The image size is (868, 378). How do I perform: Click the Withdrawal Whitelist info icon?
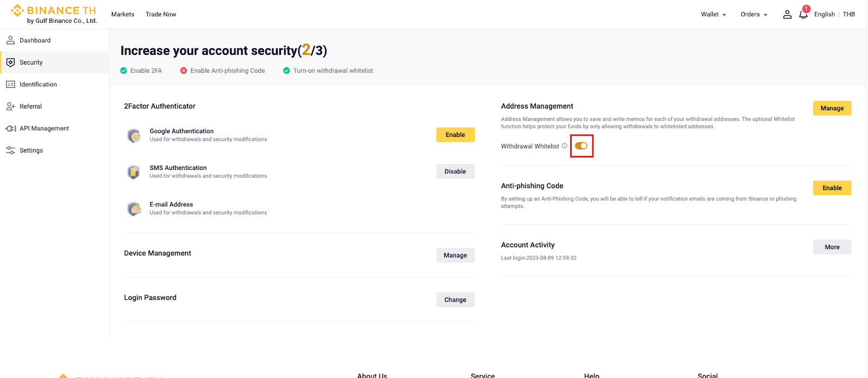tap(564, 146)
